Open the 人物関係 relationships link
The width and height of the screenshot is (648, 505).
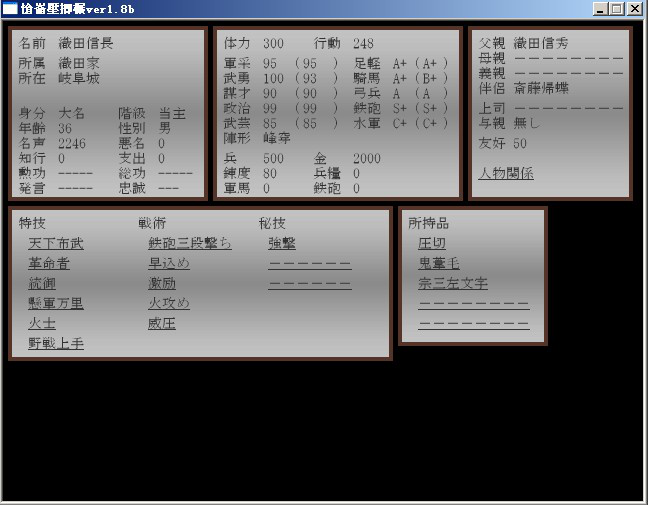(505, 173)
